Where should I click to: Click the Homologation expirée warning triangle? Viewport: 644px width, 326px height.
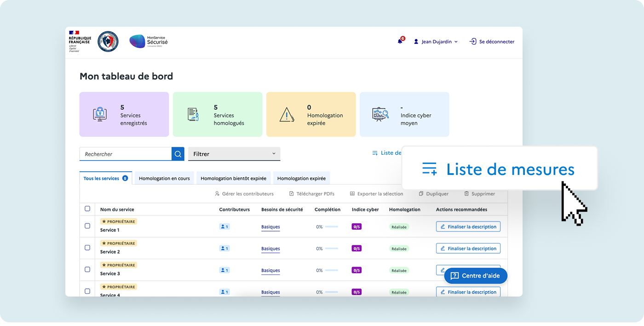tap(287, 114)
